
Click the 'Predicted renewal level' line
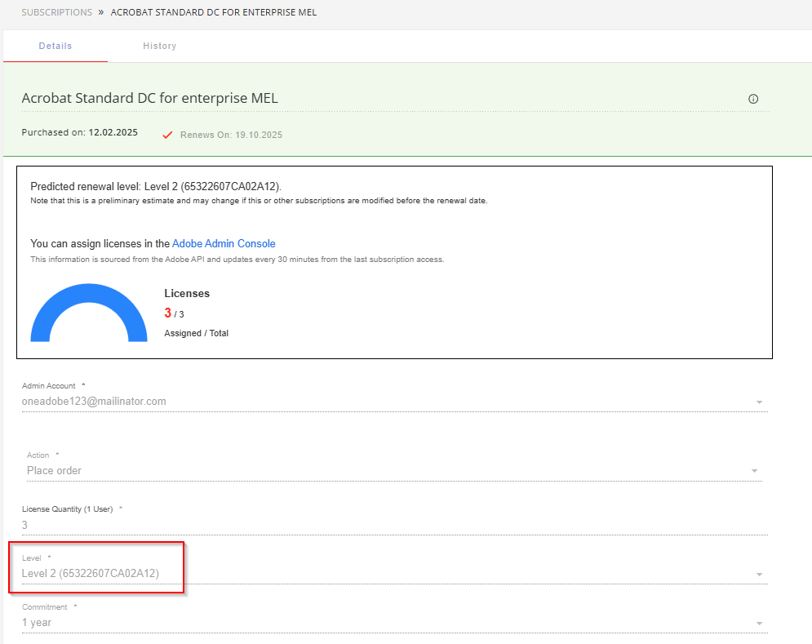tap(156, 187)
